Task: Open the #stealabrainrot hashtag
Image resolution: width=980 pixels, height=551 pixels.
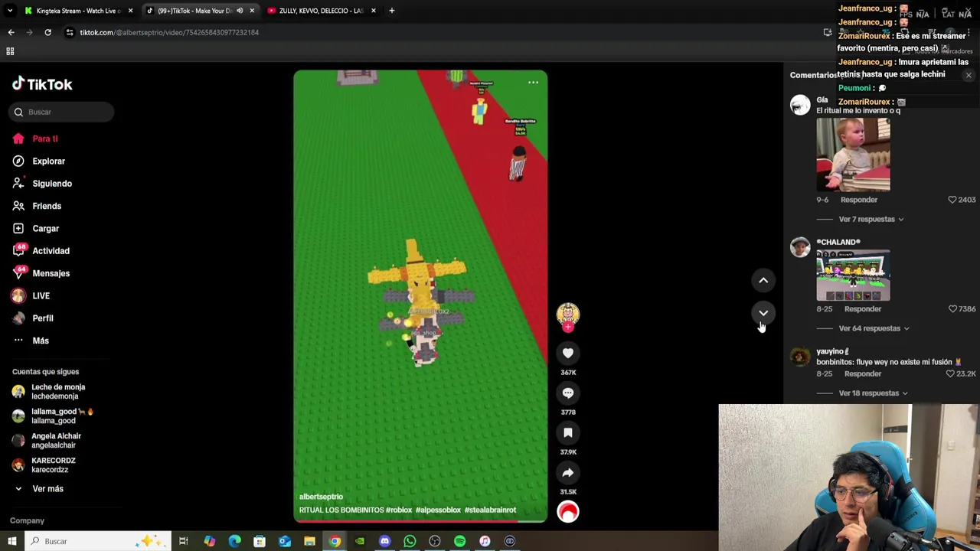Action: coord(490,510)
